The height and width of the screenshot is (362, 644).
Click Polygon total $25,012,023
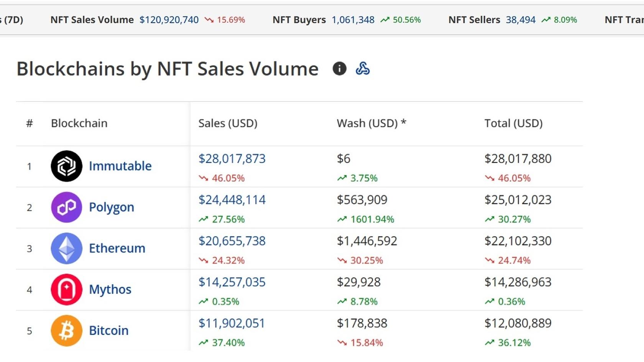coord(518,200)
